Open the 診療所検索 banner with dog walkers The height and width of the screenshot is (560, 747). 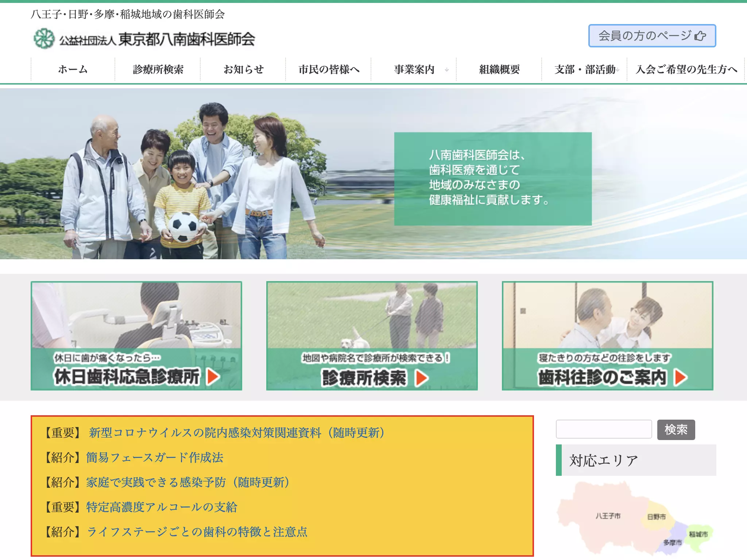coord(372,336)
